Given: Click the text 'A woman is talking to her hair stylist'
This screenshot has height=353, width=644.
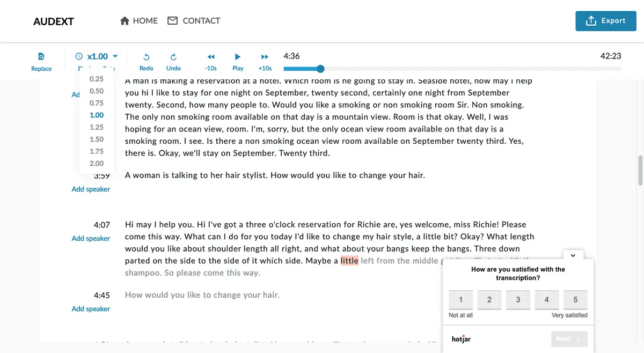Looking at the screenshot, I should [196, 175].
